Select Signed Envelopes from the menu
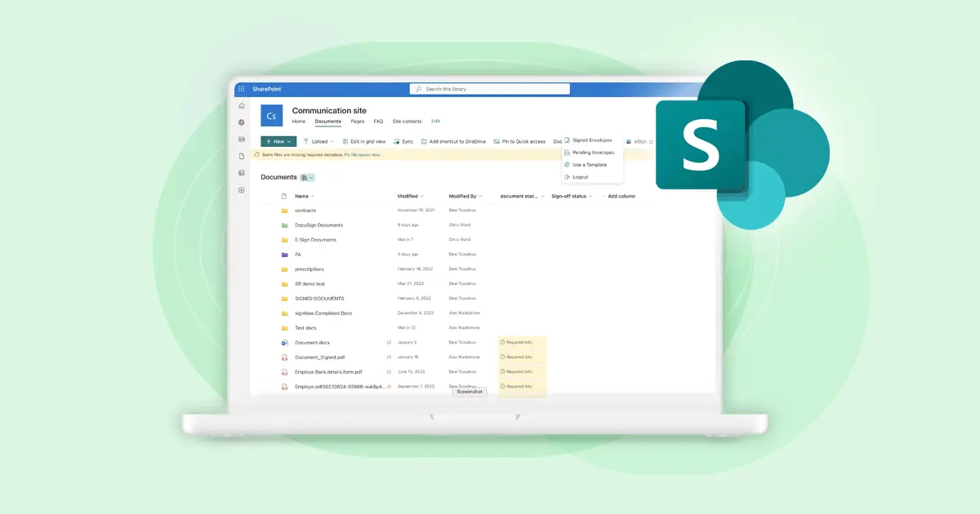The image size is (980, 514). tap(588, 140)
